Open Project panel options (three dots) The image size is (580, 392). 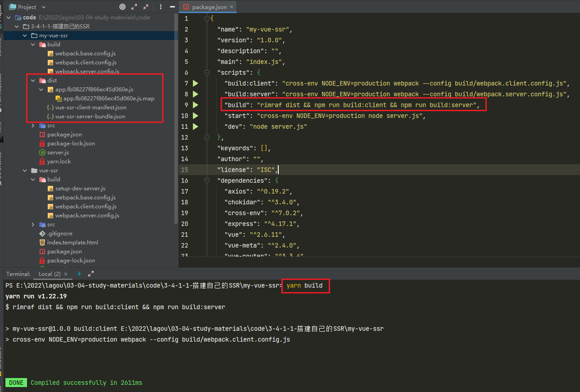pos(161,7)
